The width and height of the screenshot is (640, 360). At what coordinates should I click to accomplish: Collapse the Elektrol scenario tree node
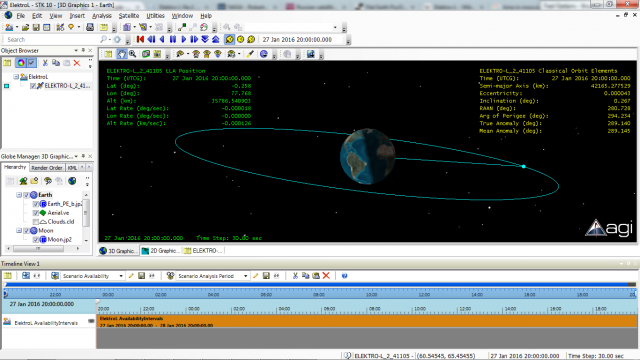16,76
